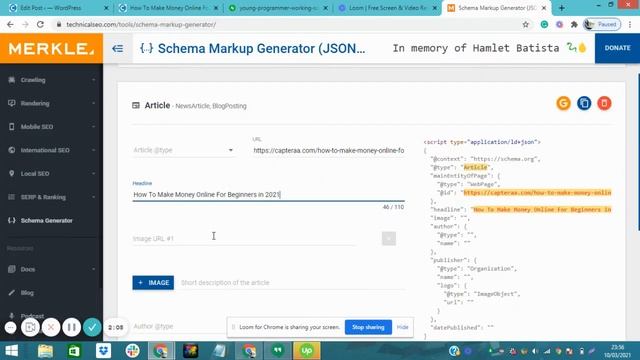Image resolution: width=640 pixels, height=360 pixels.
Task: Click the page vertical scrollbar
Action: point(638,152)
